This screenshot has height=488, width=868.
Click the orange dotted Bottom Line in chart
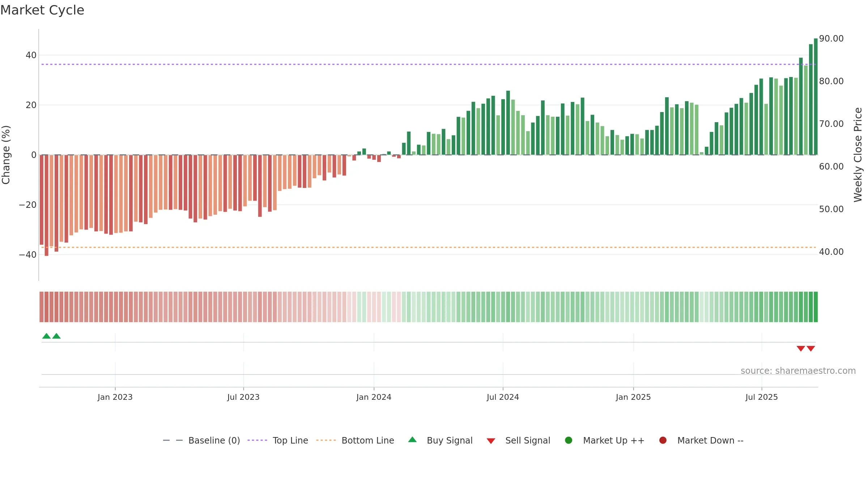[429, 247]
